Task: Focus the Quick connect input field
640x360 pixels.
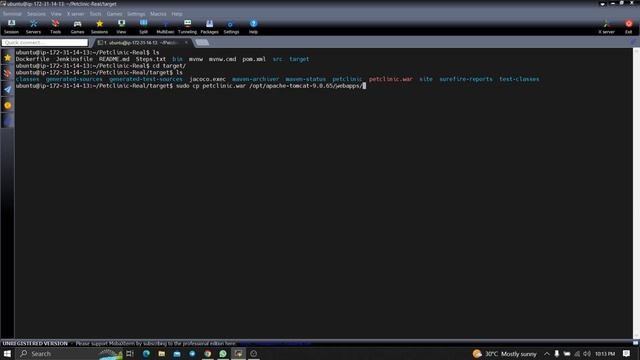Action: click(x=44, y=42)
